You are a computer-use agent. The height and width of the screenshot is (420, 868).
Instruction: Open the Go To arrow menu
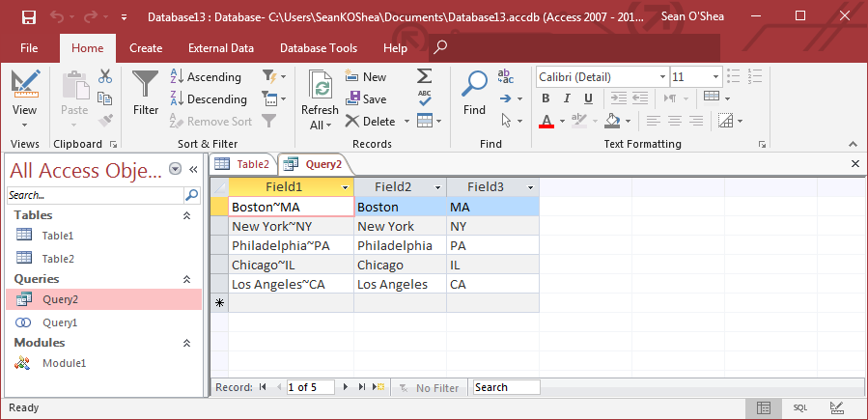coord(511,99)
